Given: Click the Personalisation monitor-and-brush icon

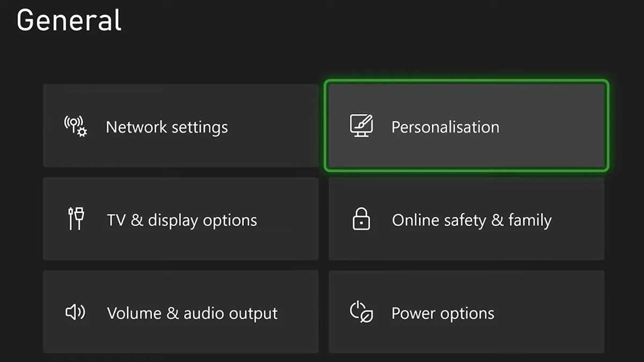Looking at the screenshot, I should (361, 124).
